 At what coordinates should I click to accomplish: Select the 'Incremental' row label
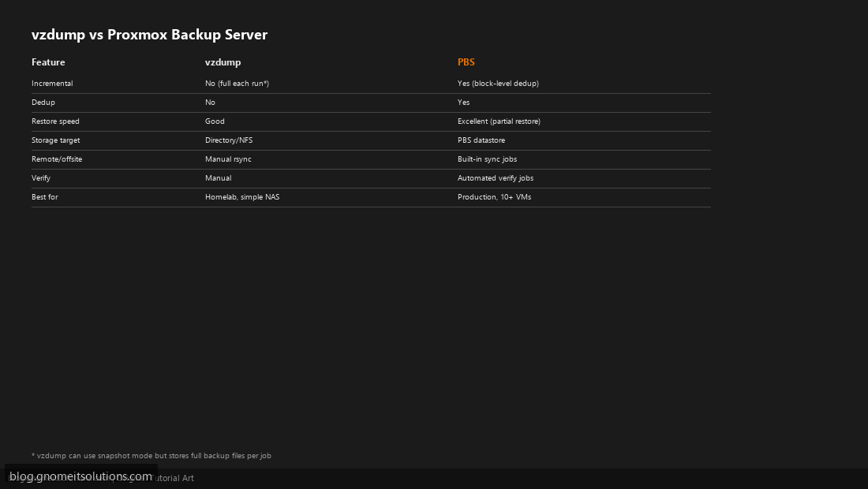[52, 84]
